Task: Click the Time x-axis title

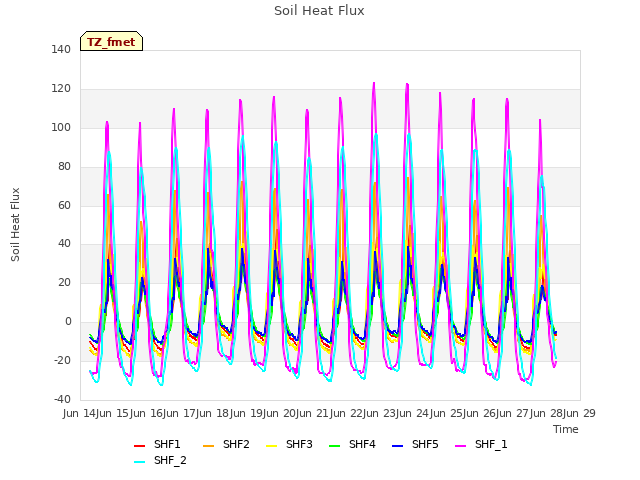Action: pyautogui.click(x=566, y=429)
